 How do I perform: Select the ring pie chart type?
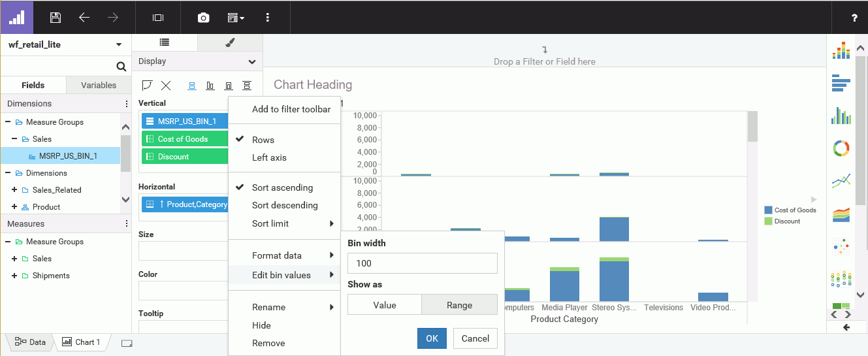tap(841, 148)
